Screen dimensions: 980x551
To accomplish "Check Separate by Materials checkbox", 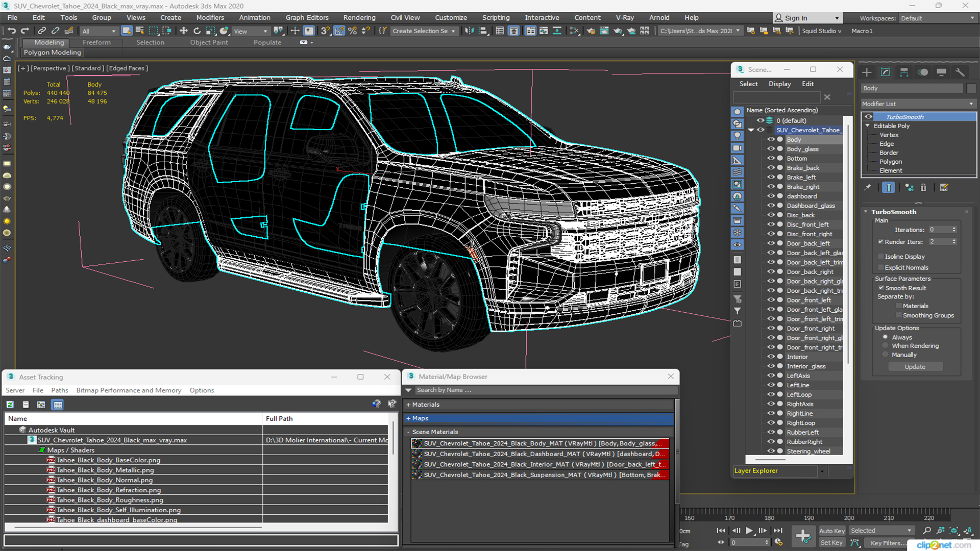I will point(898,306).
